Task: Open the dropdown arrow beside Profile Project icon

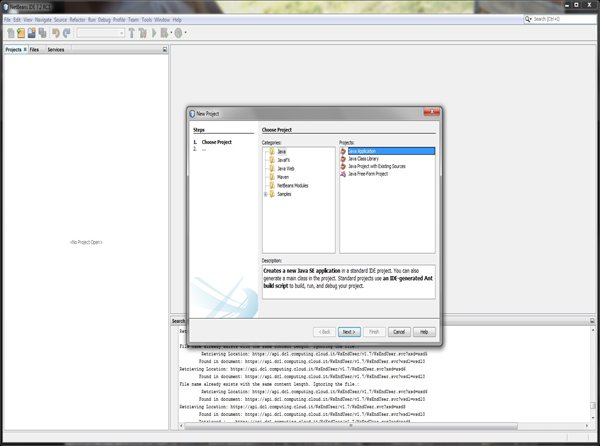Action: [x=186, y=33]
